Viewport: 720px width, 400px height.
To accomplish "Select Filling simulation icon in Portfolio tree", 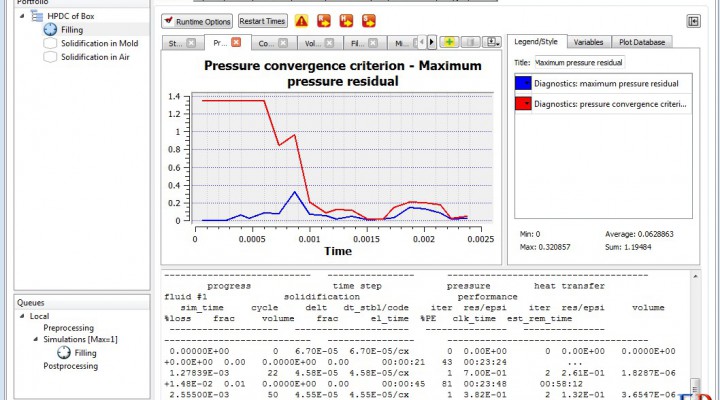I will tap(50, 30).
